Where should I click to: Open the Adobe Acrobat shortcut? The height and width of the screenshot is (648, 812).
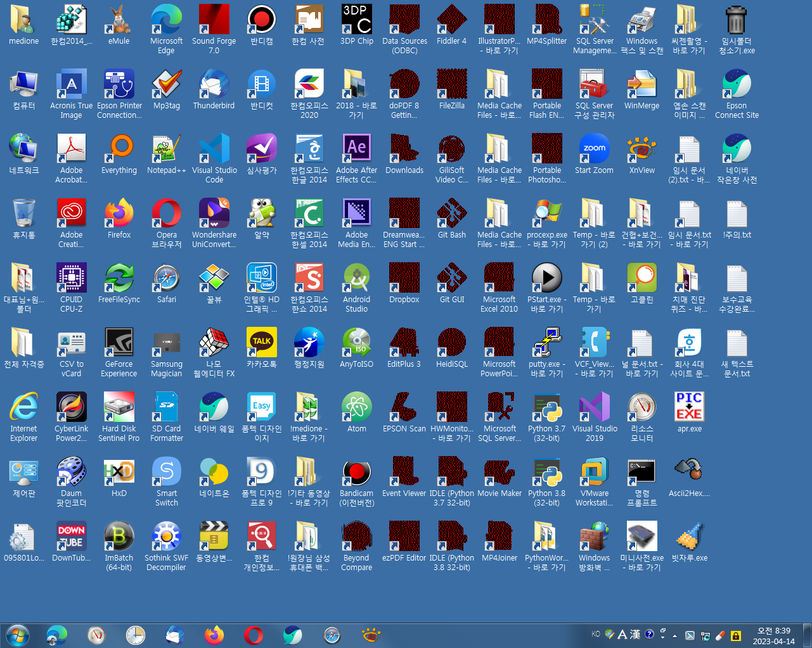pyautogui.click(x=72, y=158)
